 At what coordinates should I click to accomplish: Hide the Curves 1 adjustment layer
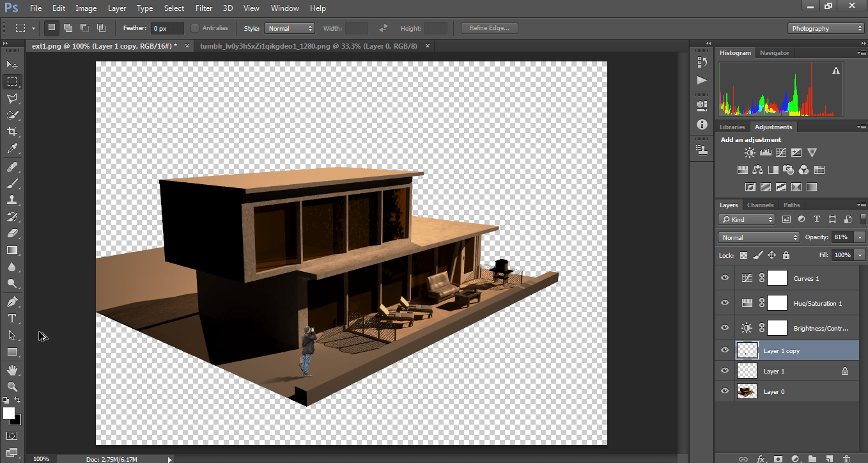point(724,278)
